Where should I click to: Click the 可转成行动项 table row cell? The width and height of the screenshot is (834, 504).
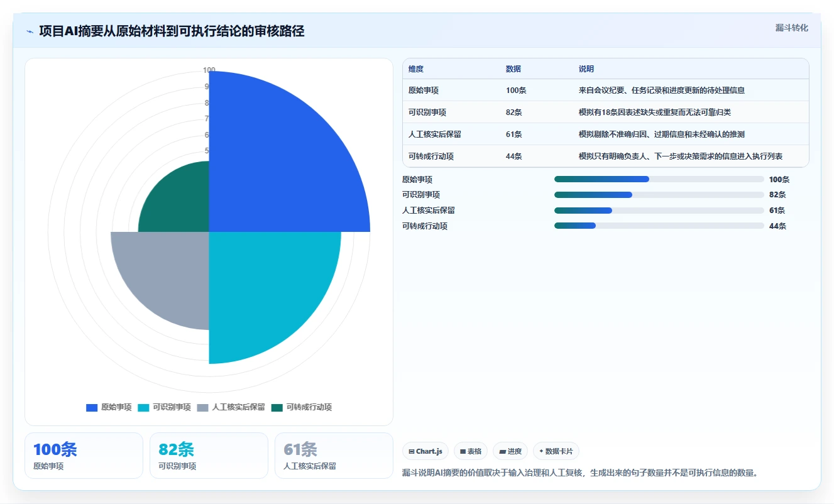coord(431,156)
